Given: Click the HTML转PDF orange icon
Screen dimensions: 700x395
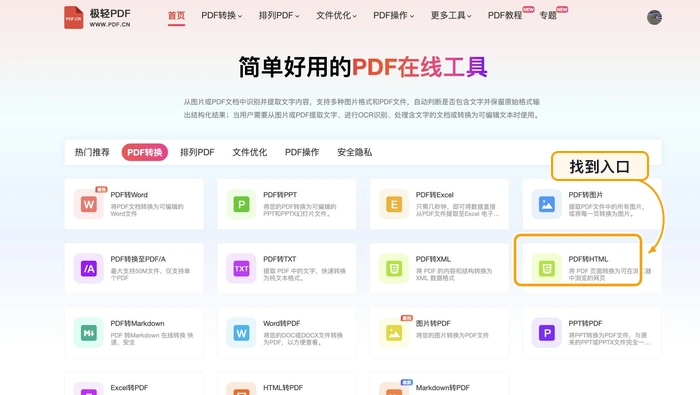Looking at the screenshot, I should (x=242, y=392).
